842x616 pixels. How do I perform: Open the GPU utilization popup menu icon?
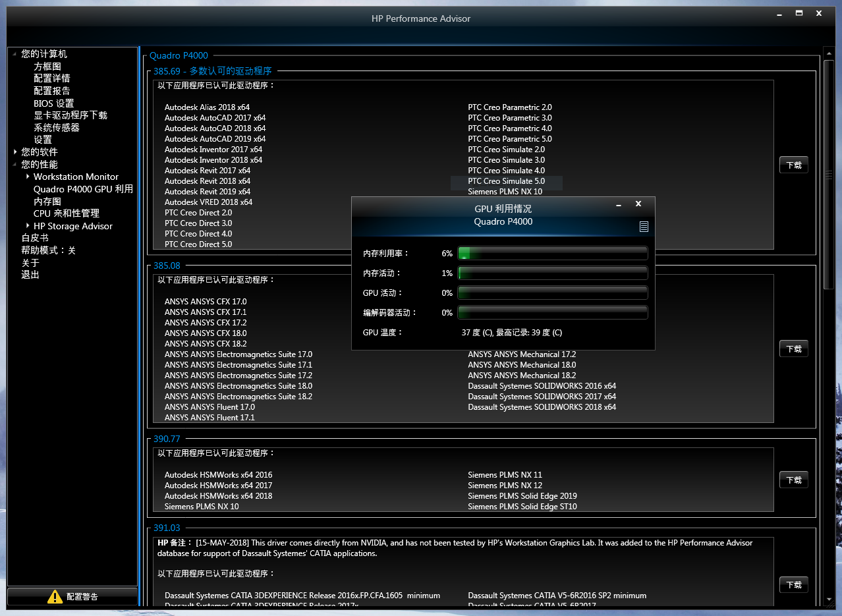[644, 227]
